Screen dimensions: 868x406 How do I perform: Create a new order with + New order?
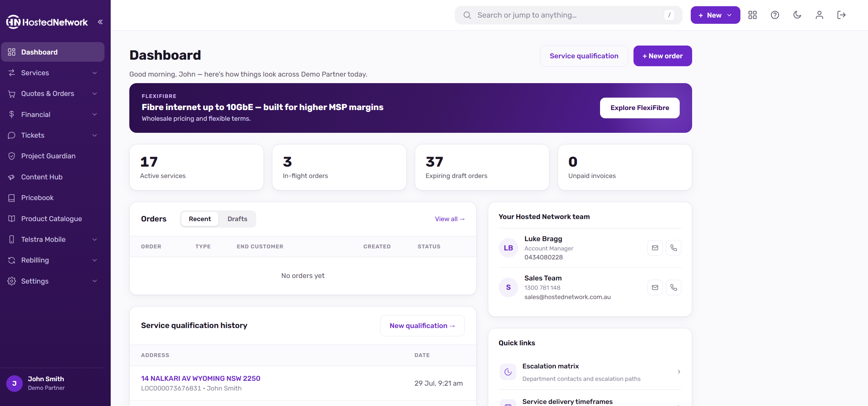click(x=662, y=56)
